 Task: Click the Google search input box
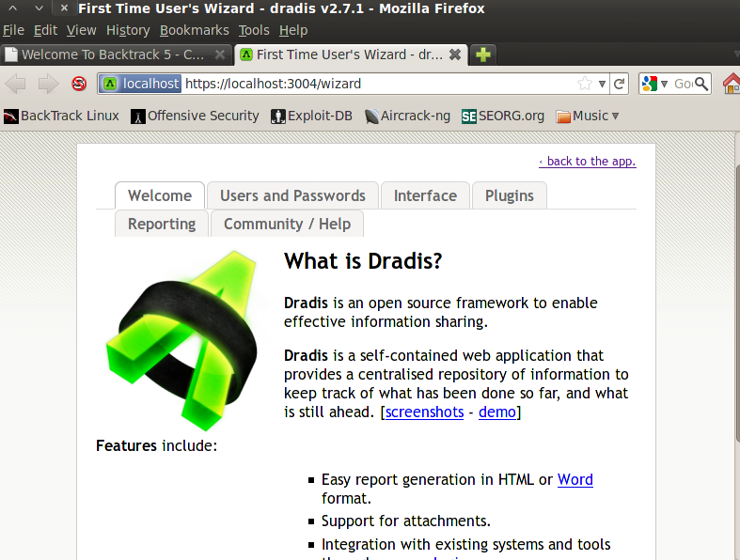pyautogui.click(x=683, y=84)
